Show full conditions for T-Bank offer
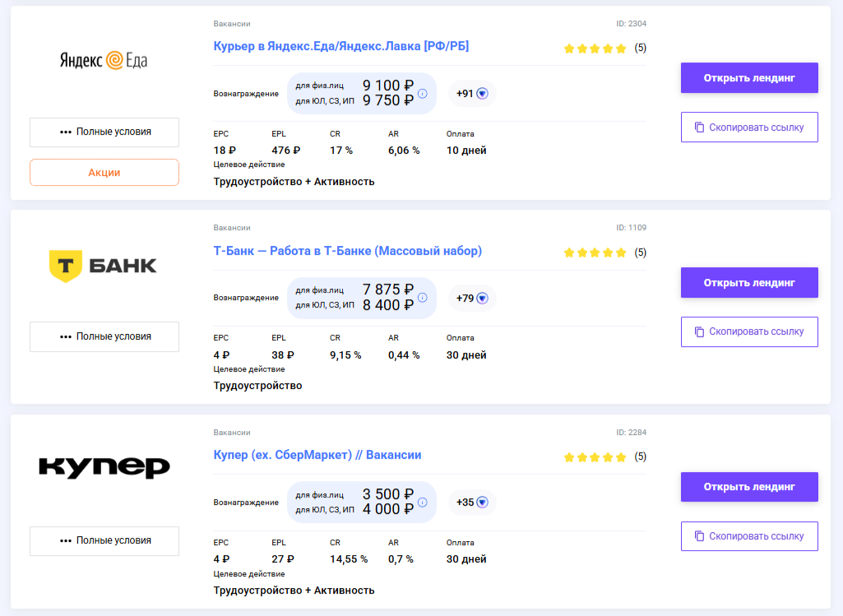This screenshot has width=843, height=616. click(104, 336)
